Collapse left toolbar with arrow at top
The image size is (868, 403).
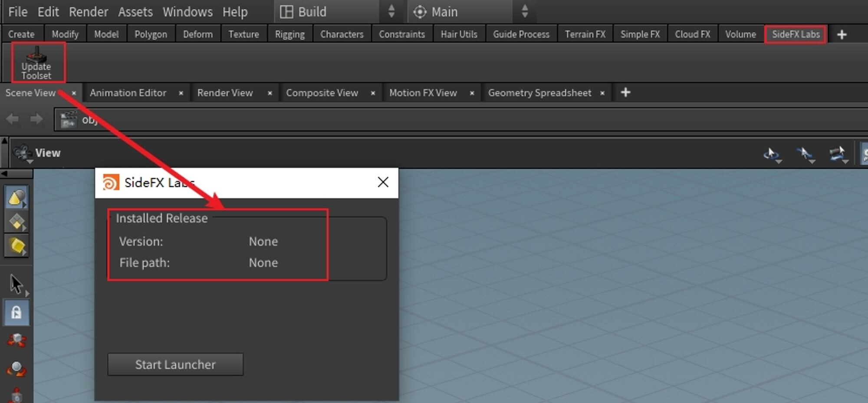6,174
